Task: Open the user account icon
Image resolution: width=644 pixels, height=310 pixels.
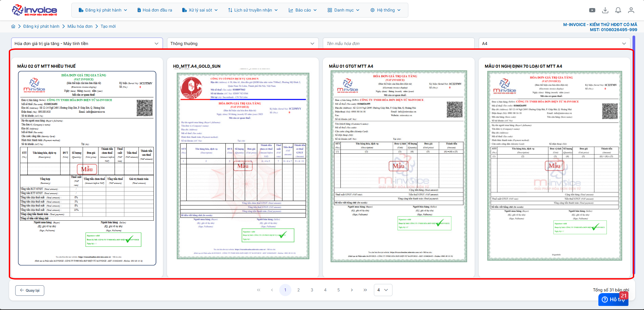Action: 631,10
